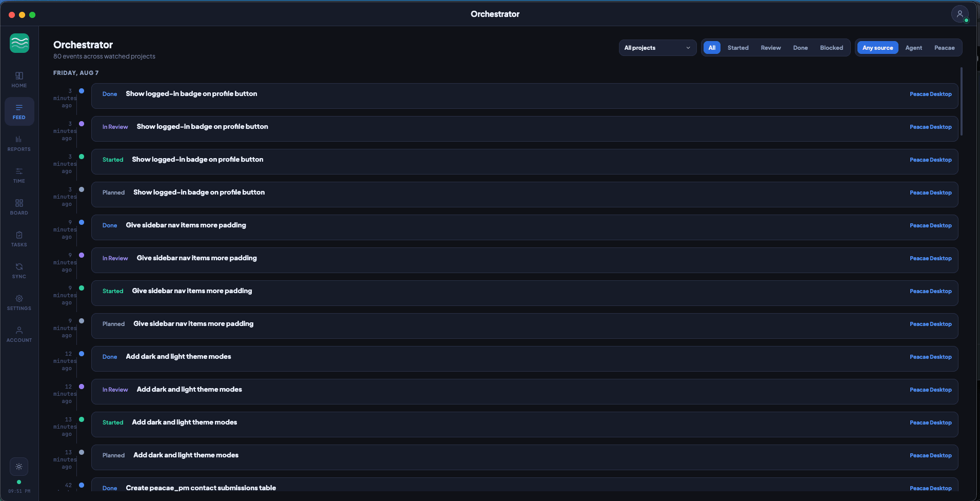
Task: Click Peacae Desktop link on Planned theme modes row
Action: coord(930,455)
